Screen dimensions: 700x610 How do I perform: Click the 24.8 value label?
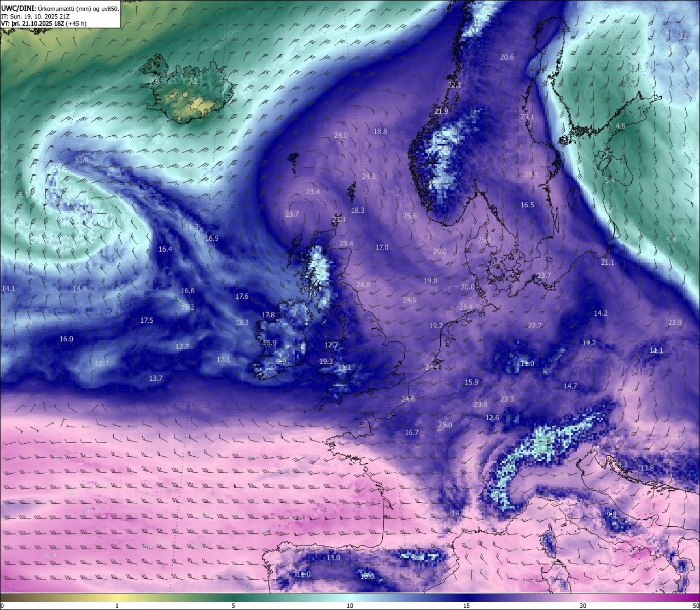[363, 284]
